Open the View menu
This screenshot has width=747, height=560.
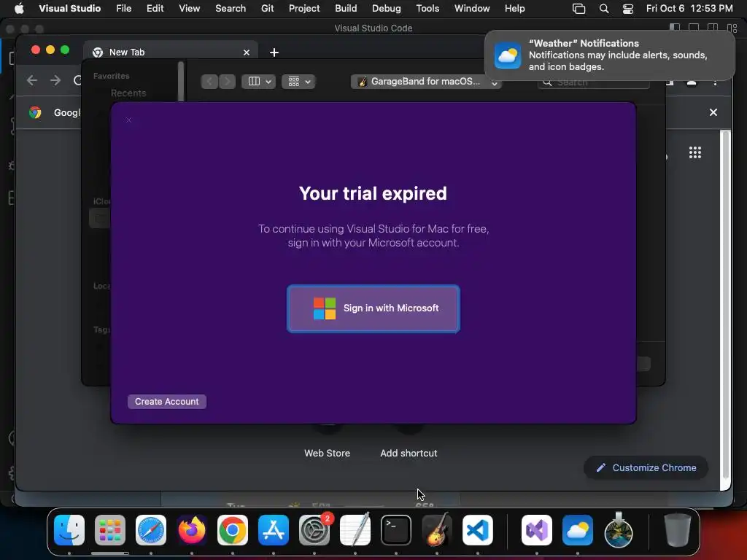coord(189,8)
